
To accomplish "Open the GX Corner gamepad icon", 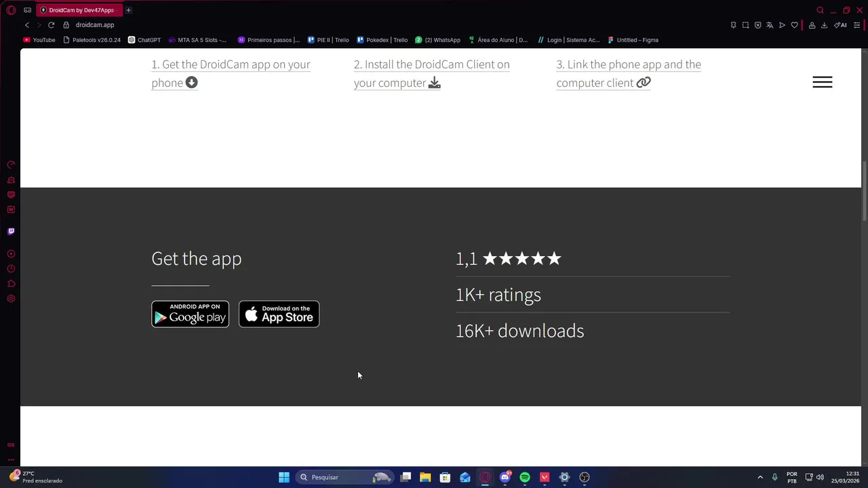I will tap(27, 10).
